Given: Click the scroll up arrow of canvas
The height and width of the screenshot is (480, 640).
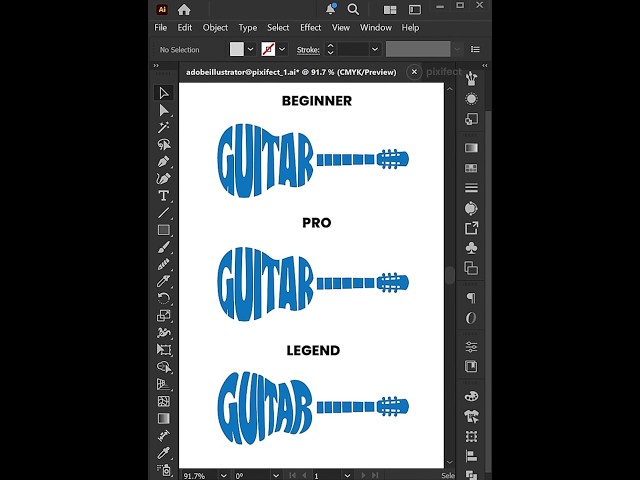Looking at the screenshot, I should click(450, 89).
